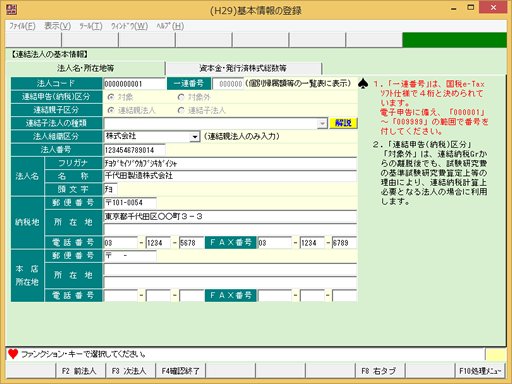The width and height of the screenshot is (512, 384).
Task: Click 納税地 所在地 first line field
Action: 230,216
